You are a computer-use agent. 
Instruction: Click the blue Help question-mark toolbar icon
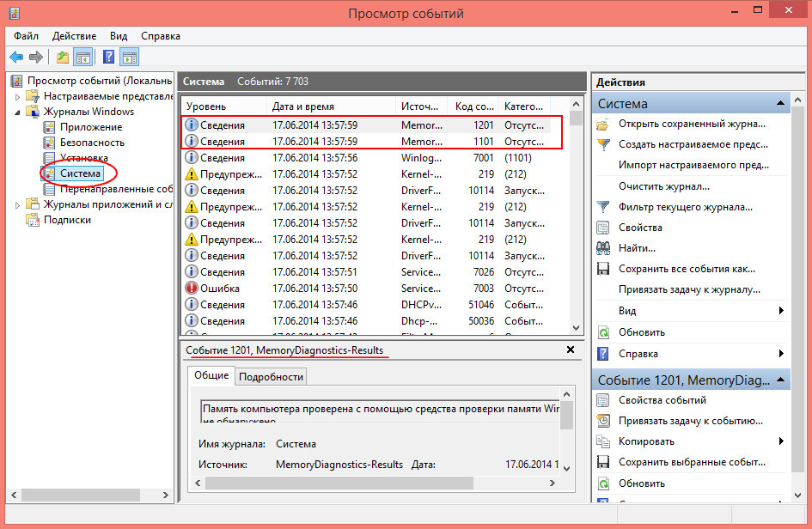(108, 57)
